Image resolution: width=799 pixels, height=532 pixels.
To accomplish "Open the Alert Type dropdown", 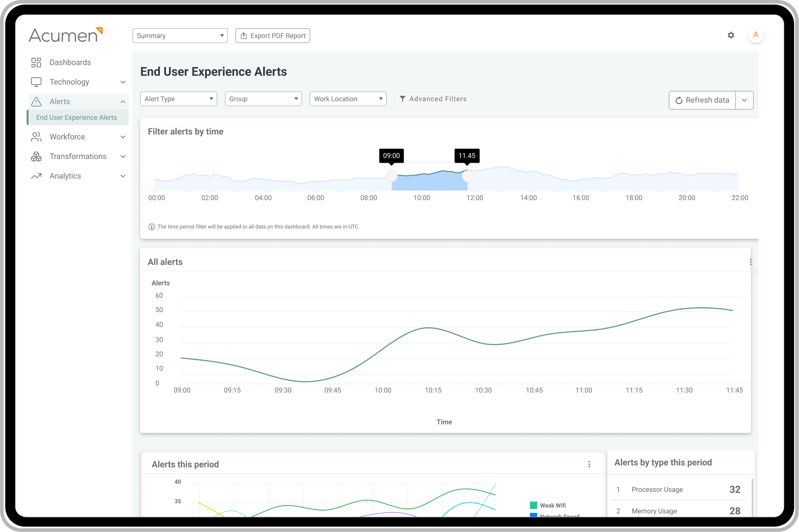I will pyautogui.click(x=179, y=99).
